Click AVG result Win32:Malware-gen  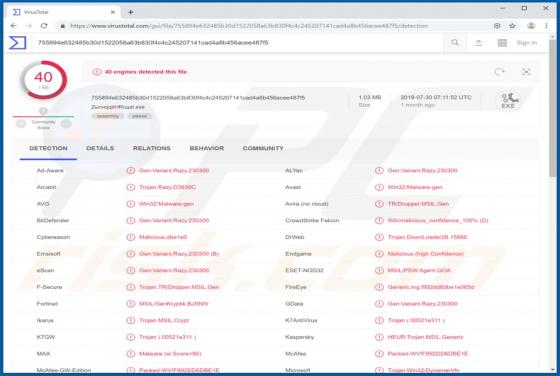click(x=166, y=204)
